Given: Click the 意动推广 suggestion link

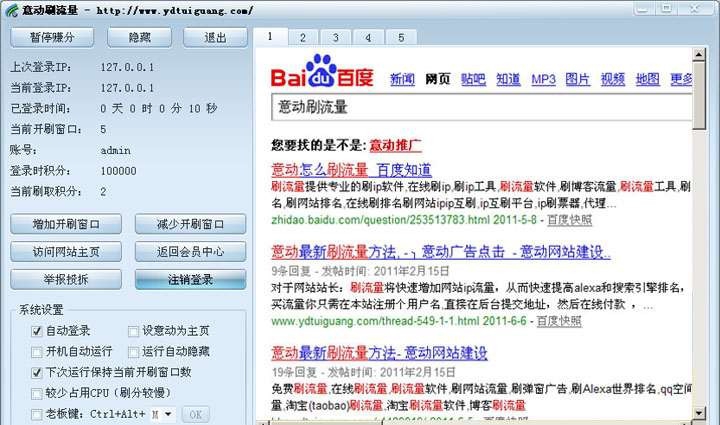Looking at the screenshot, I should pyautogui.click(x=395, y=145).
